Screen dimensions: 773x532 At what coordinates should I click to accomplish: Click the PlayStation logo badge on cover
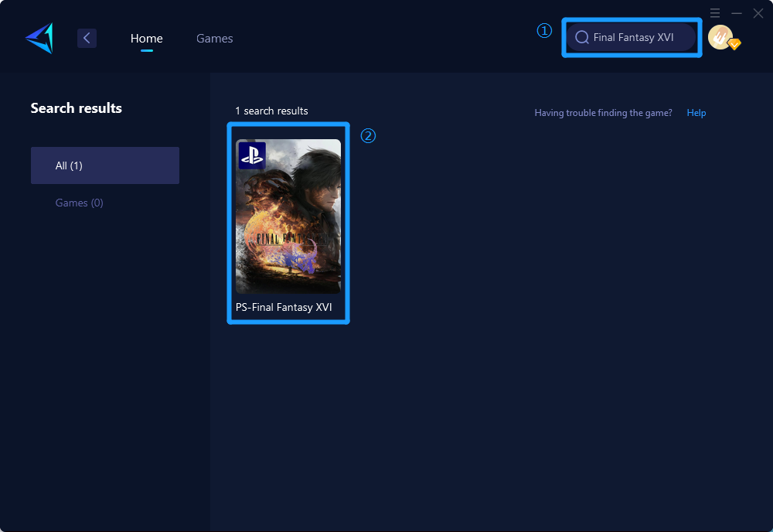tap(252, 155)
